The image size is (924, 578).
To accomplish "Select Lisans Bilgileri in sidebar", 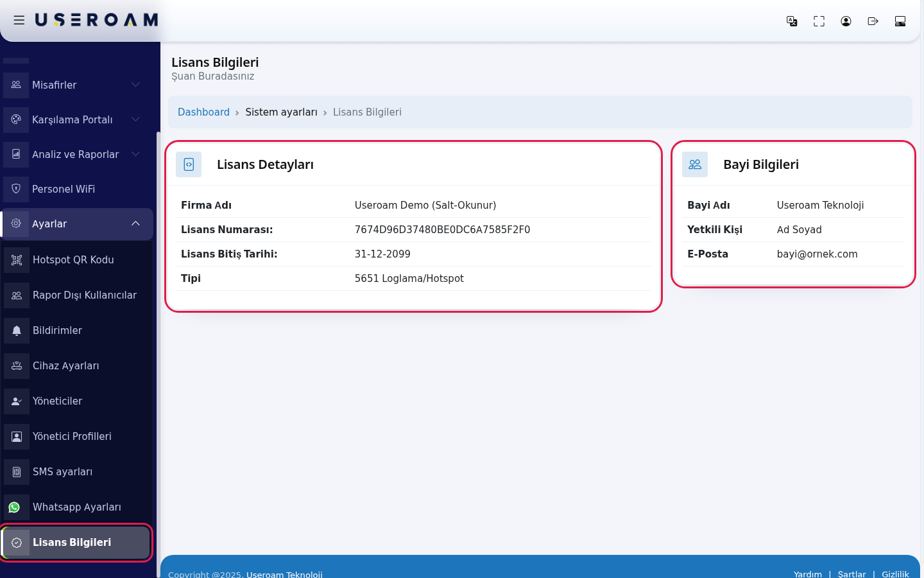I will click(x=76, y=543).
